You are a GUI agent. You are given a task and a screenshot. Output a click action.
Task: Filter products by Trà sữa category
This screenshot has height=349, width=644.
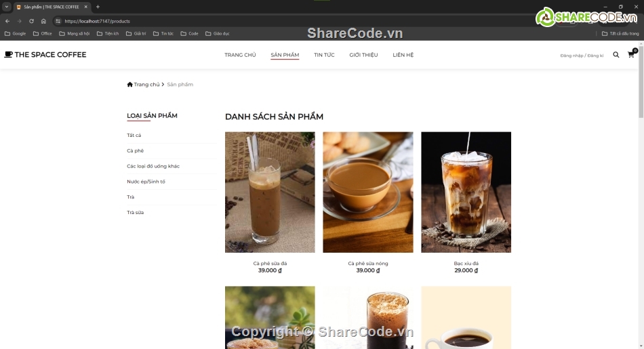pyautogui.click(x=135, y=213)
